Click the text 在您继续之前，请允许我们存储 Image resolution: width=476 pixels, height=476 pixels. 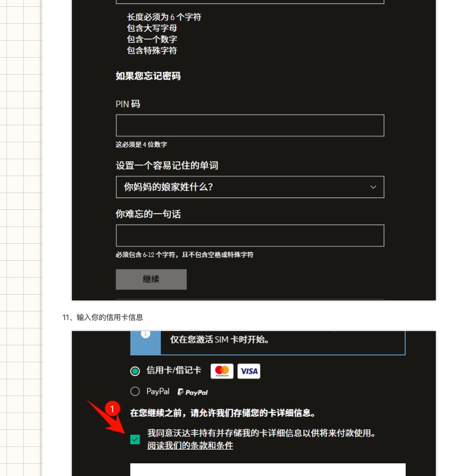pos(223,413)
